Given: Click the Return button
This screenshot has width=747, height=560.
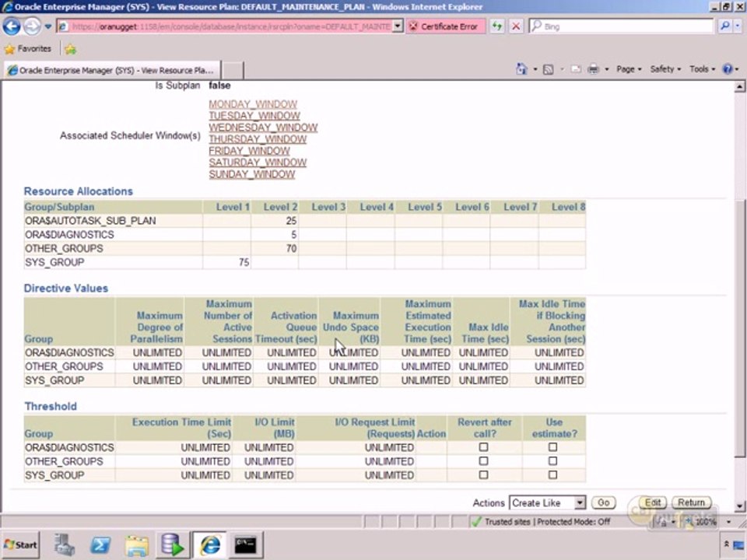Looking at the screenshot, I should (x=691, y=503).
